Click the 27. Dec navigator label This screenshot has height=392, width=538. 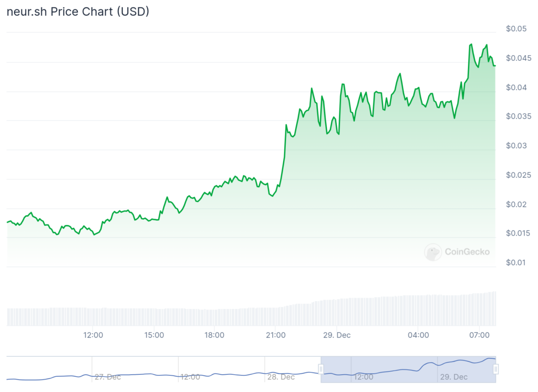click(x=108, y=377)
